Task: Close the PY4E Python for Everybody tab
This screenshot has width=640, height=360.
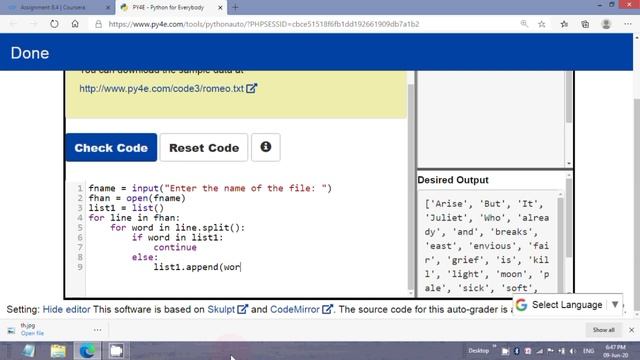Action: (220, 7)
